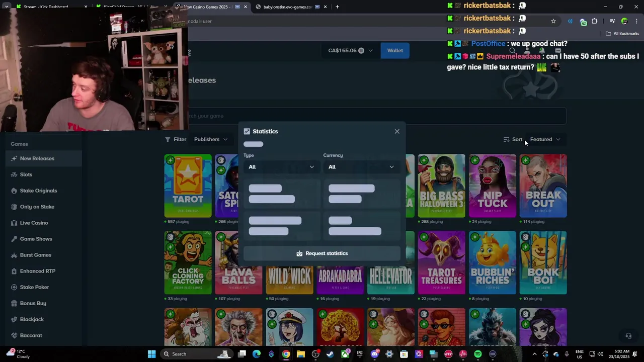Open the Bonk Boi game

543,263
